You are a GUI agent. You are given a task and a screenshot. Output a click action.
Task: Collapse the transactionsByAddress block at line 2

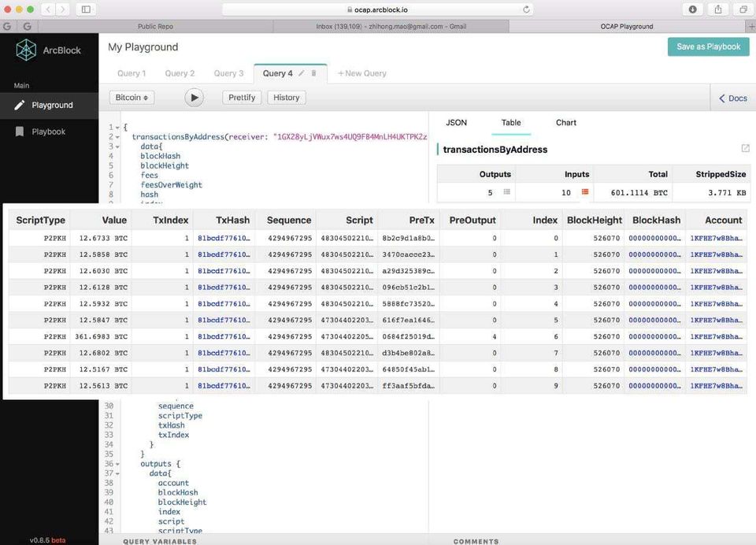coord(117,137)
